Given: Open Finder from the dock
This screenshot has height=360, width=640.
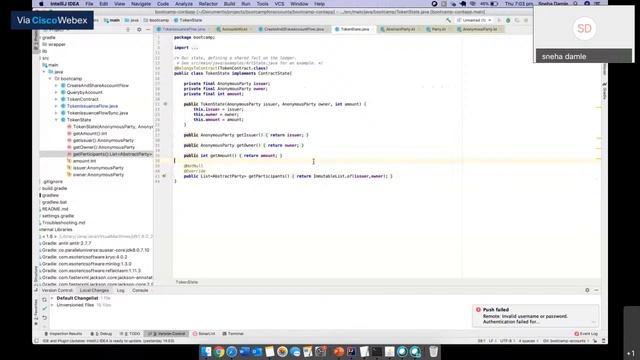Looking at the screenshot, I should 206,351.
